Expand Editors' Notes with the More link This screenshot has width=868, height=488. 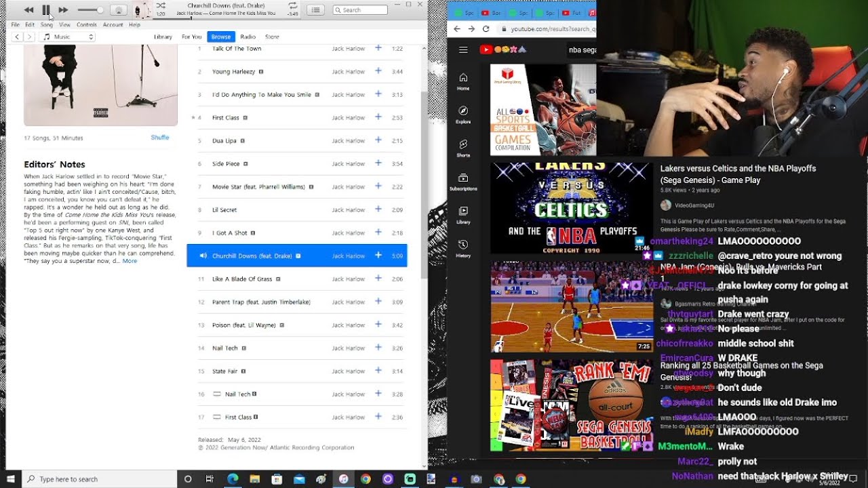coord(130,261)
